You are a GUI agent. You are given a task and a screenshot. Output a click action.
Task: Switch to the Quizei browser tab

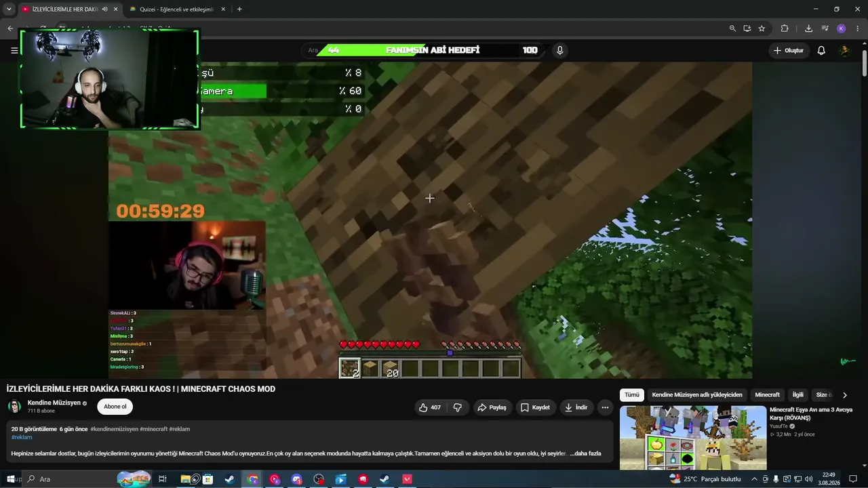(x=176, y=9)
